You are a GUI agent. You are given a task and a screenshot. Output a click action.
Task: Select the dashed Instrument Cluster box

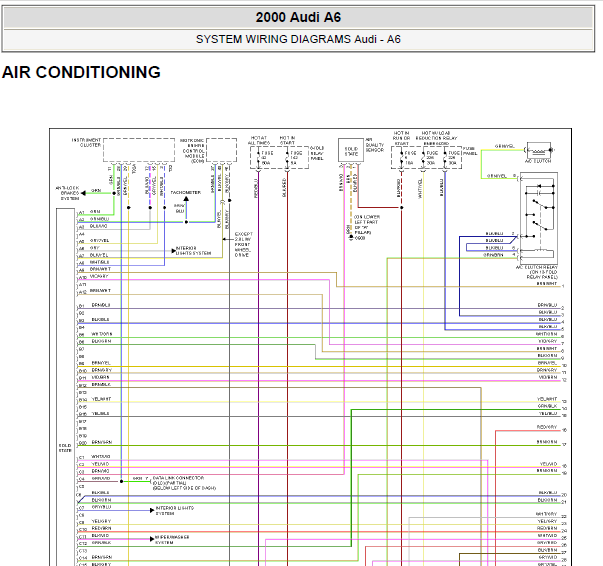pos(139,150)
